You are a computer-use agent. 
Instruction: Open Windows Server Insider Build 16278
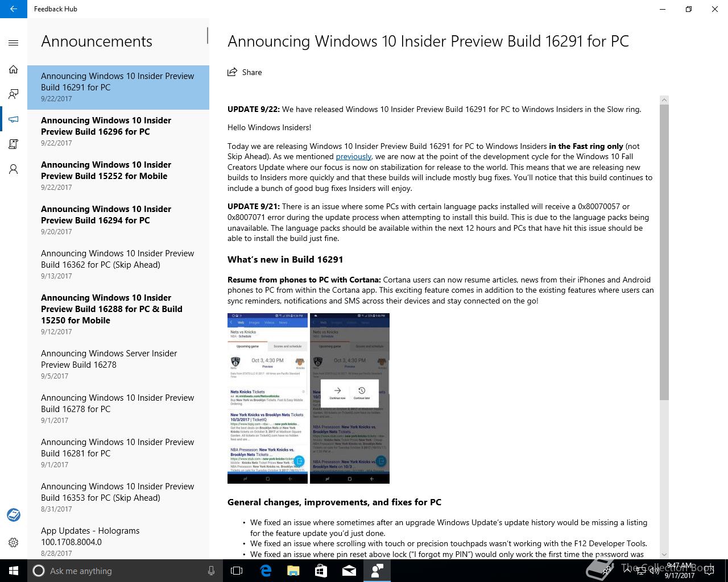click(x=118, y=364)
